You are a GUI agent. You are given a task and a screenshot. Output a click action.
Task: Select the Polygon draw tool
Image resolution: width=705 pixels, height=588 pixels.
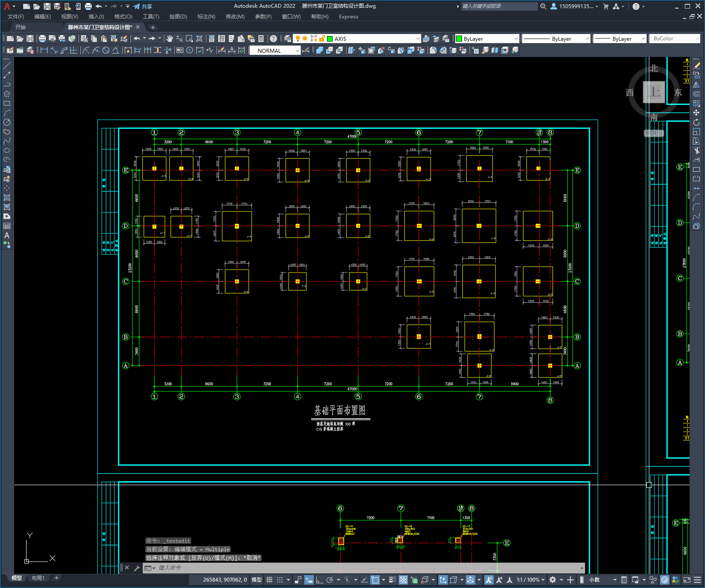(7, 94)
